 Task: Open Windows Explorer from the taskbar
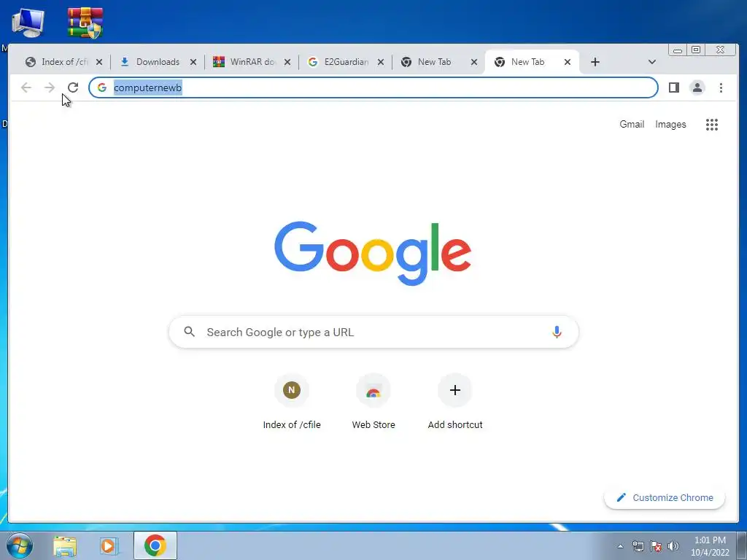tap(65, 545)
